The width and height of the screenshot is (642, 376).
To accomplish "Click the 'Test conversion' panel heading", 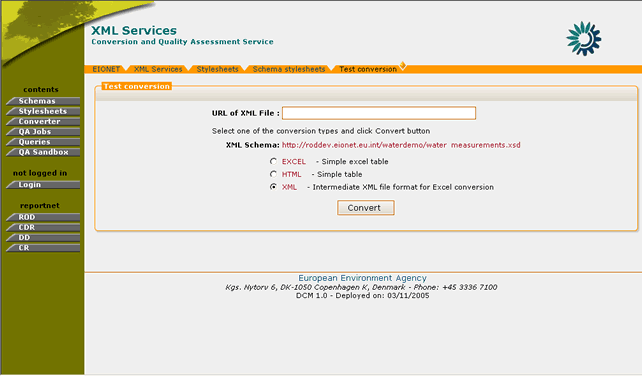I will point(136,86).
